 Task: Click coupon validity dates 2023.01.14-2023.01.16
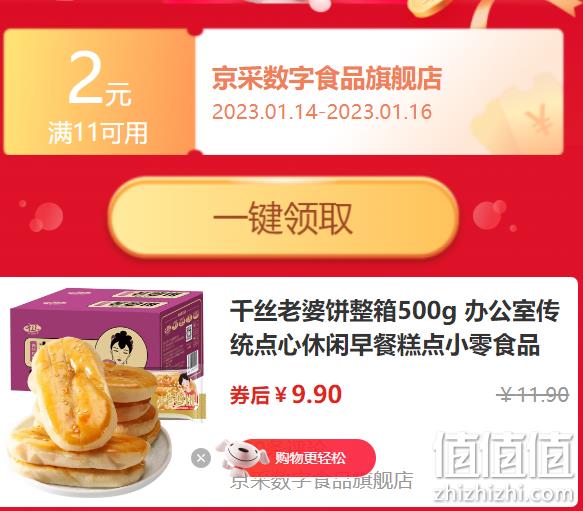tap(322, 112)
